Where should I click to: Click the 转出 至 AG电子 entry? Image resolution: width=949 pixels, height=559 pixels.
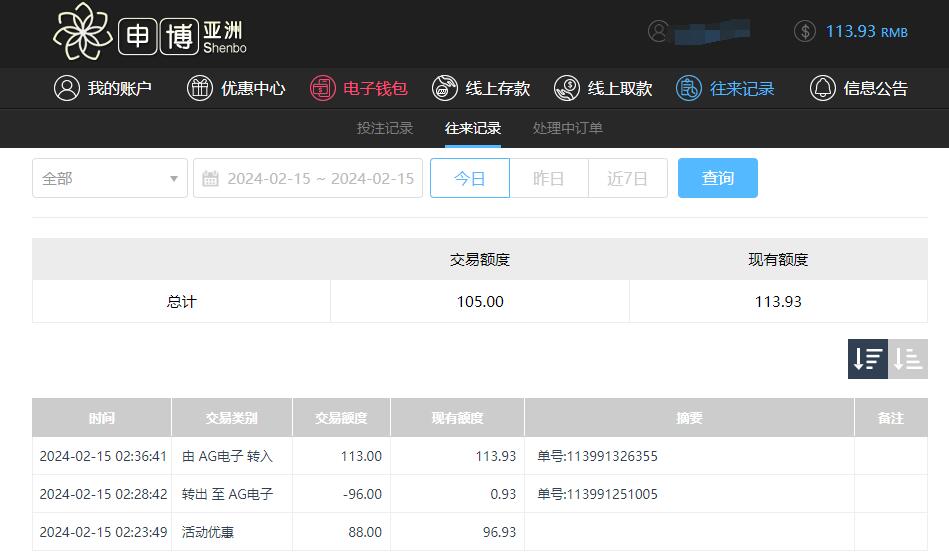(228, 494)
